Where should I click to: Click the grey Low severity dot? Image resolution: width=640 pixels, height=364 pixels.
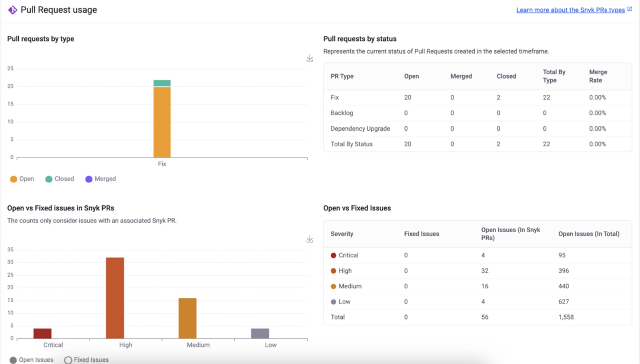click(x=333, y=302)
